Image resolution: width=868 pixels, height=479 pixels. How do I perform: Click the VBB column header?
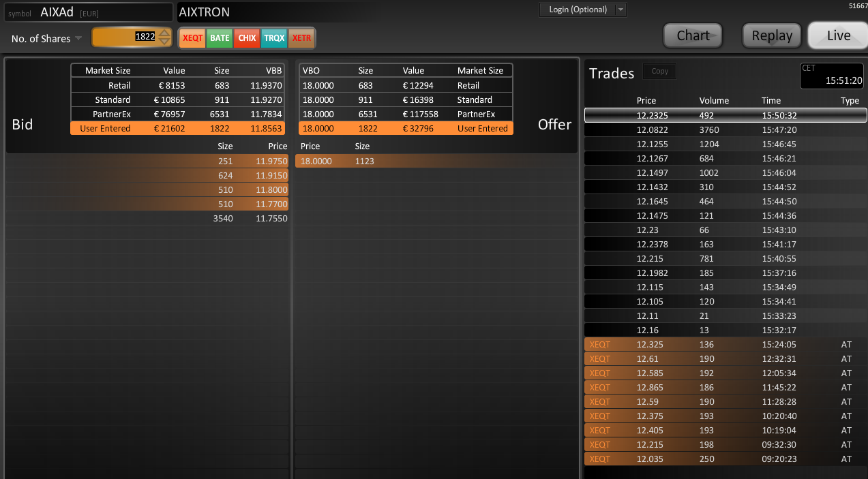tap(273, 71)
